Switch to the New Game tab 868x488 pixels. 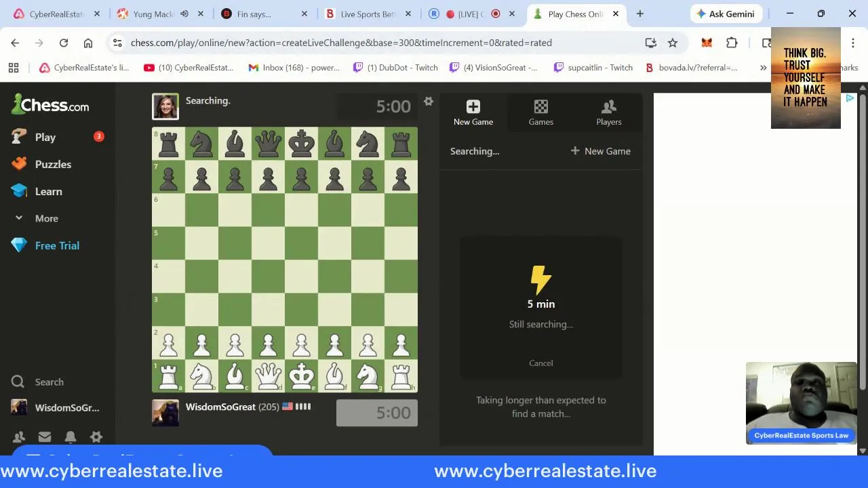(473, 113)
